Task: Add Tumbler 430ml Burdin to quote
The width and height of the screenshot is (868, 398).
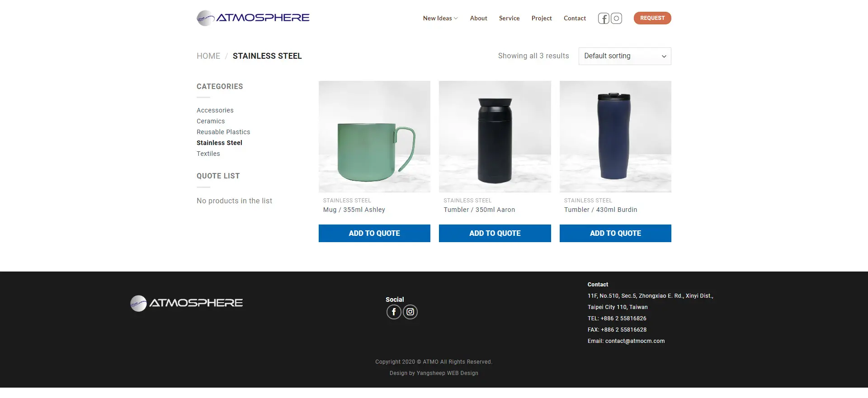Action: tap(615, 233)
